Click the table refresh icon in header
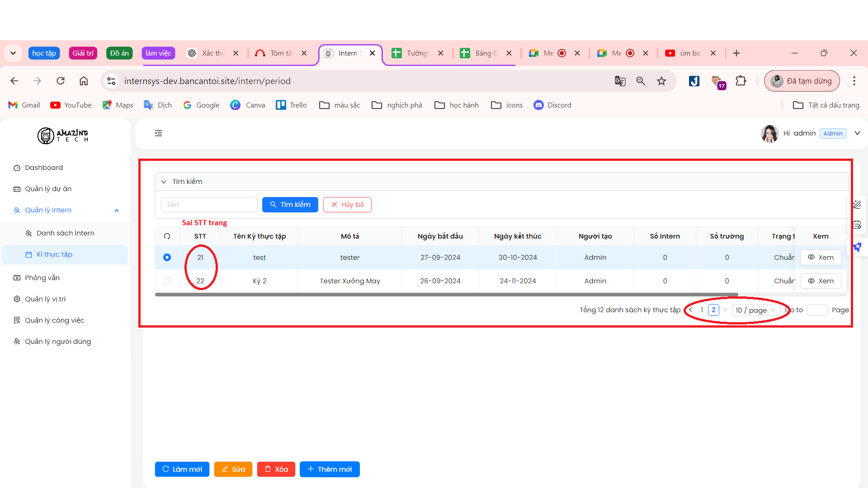 pyautogui.click(x=167, y=236)
